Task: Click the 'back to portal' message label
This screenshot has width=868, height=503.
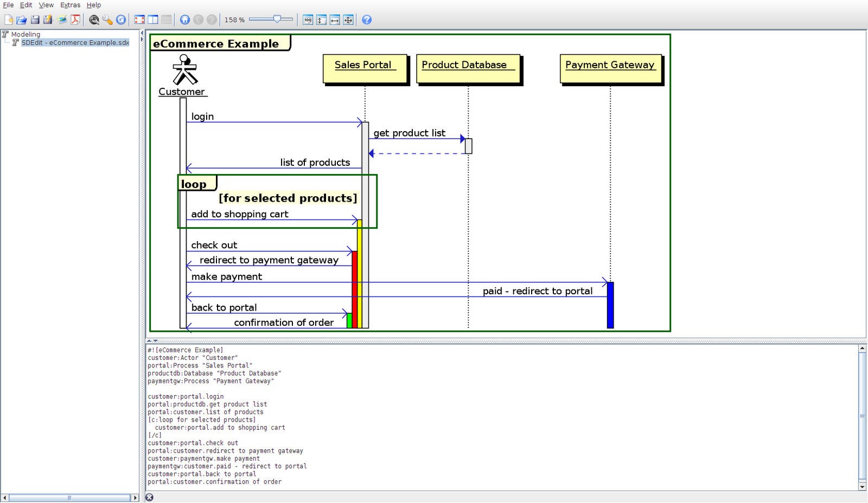Action: 224,307
